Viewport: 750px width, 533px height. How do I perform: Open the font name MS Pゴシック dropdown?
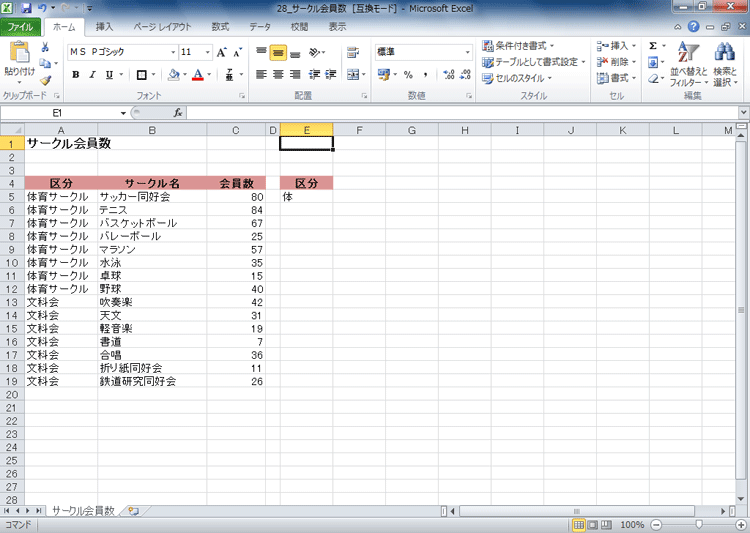coord(173,52)
